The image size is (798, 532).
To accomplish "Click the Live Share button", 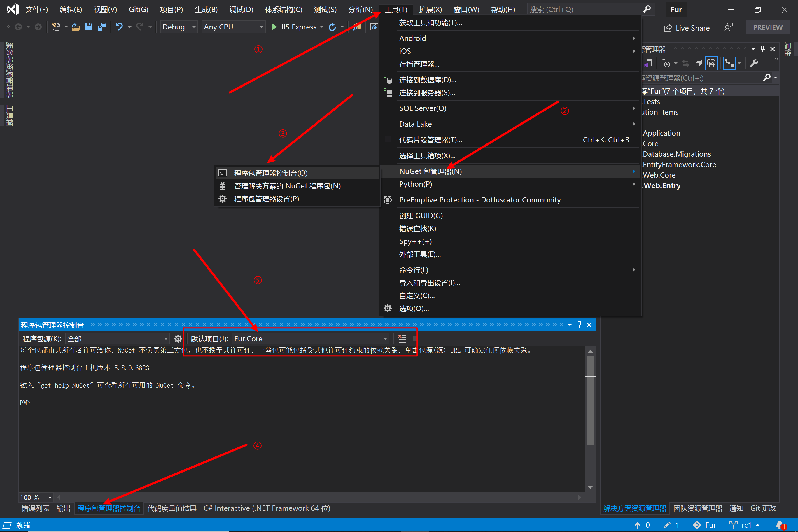I will click(687, 28).
